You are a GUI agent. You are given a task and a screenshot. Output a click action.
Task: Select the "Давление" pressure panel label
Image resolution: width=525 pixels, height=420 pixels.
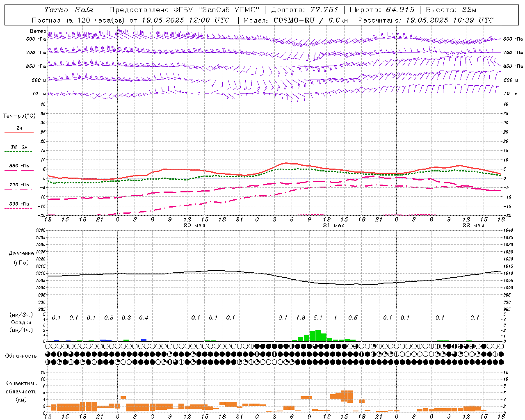pos(21,253)
